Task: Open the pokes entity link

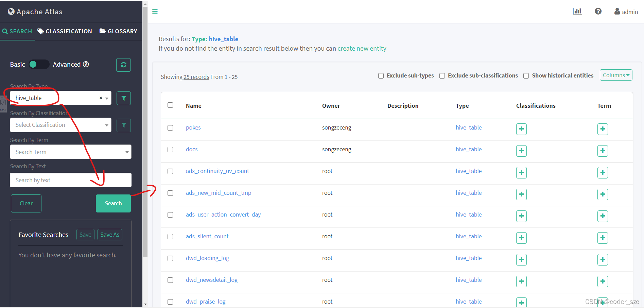Action: pyautogui.click(x=193, y=127)
